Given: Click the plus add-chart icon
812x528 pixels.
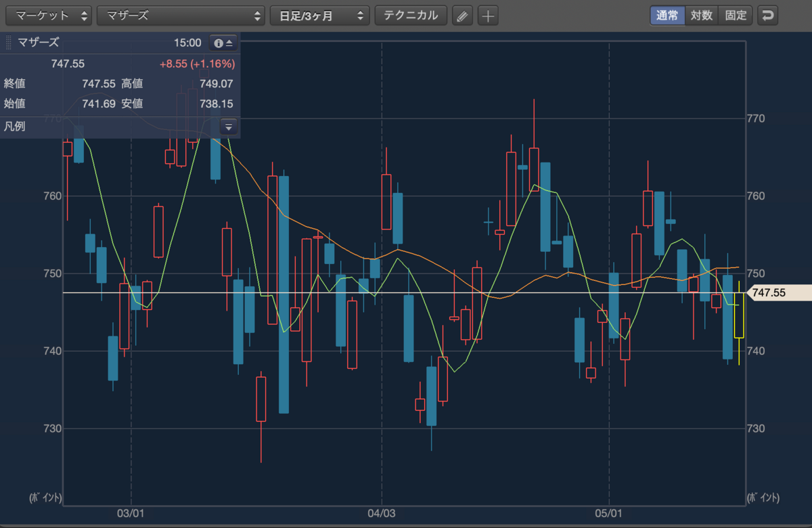Looking at the screenshot, I should (489, 16).
